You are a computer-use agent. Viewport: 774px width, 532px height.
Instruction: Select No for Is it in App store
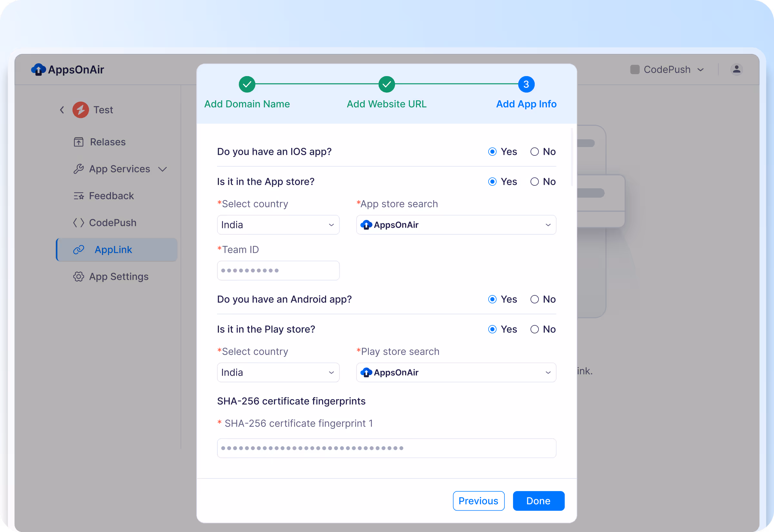pos(534,182)
